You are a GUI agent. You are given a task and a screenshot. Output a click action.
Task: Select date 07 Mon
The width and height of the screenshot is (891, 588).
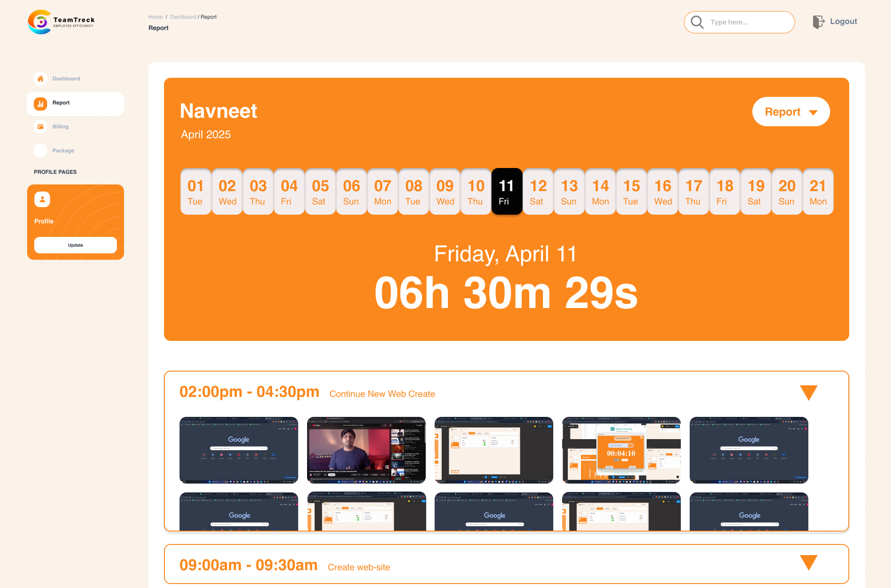383,192
